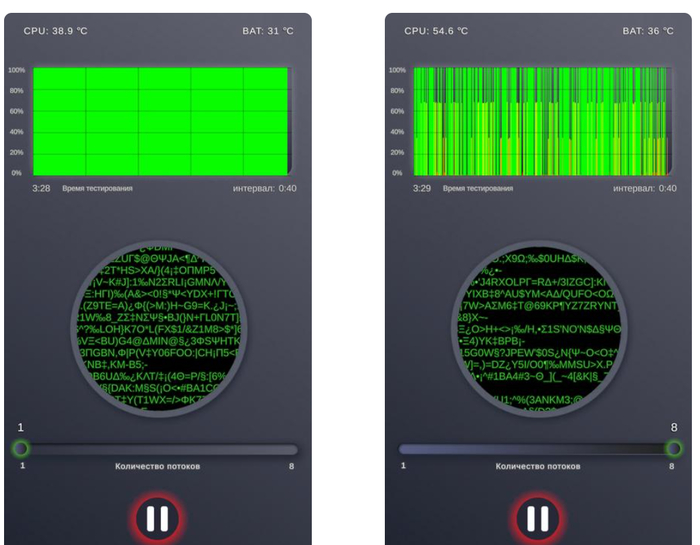
Task: Click the solid green CPU load graph
Action: click(x=160, y=121)
